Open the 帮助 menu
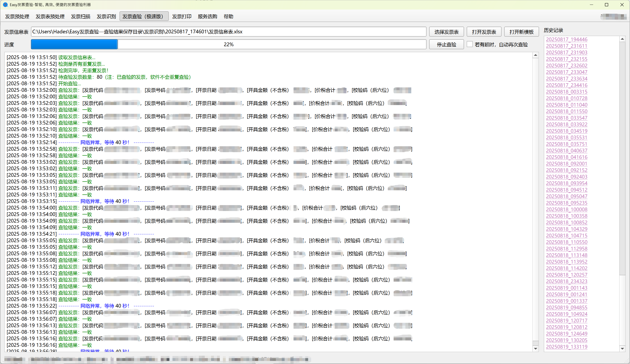Screen dimensions: 630x364 coord(228,17)
